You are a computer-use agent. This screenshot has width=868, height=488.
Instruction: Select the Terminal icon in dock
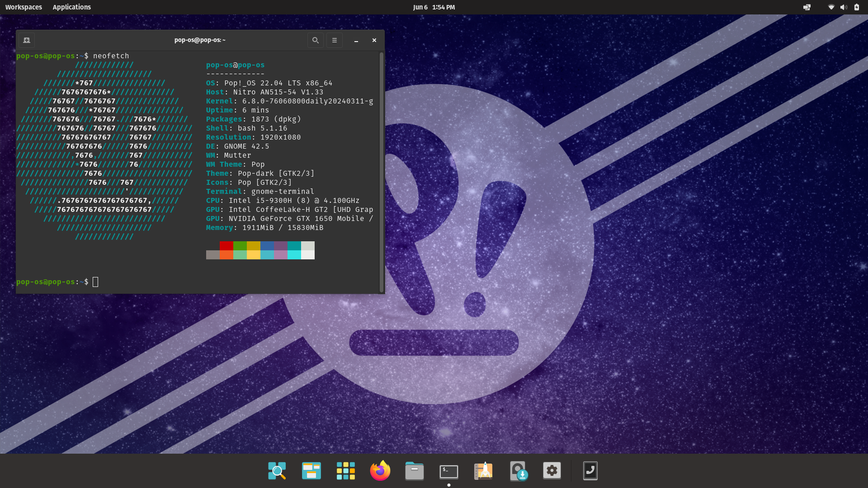(449, 471)
